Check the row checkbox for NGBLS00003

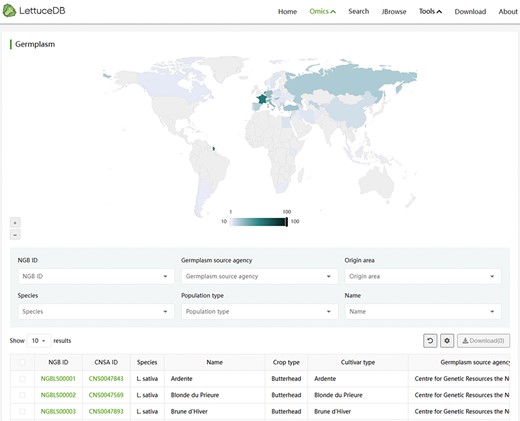(22, 411)
